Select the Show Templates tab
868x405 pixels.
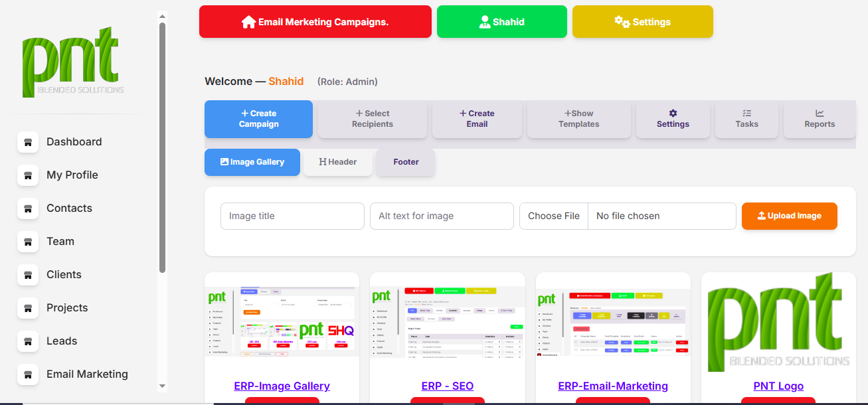coord(579,119)
